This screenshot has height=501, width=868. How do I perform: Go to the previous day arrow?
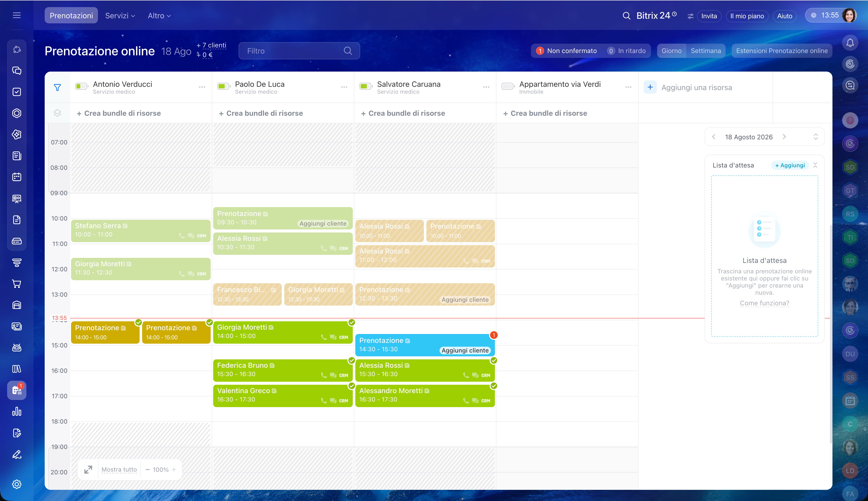point(713,137)
